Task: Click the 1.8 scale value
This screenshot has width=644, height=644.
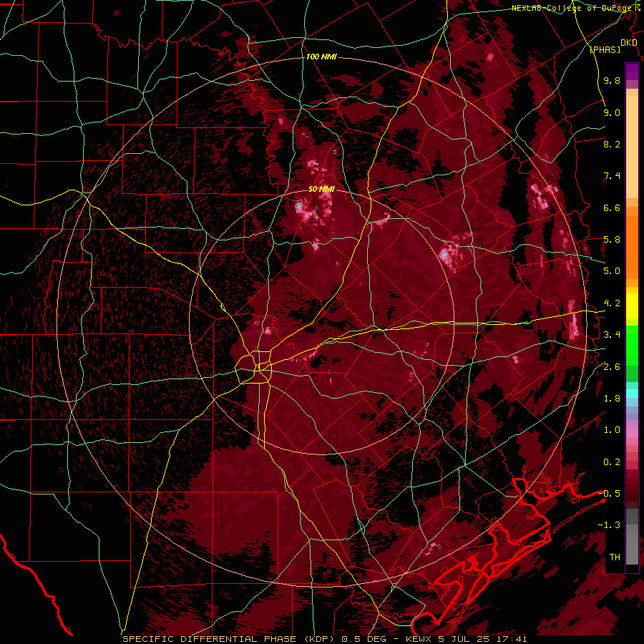Action: (x=612, y=399)
